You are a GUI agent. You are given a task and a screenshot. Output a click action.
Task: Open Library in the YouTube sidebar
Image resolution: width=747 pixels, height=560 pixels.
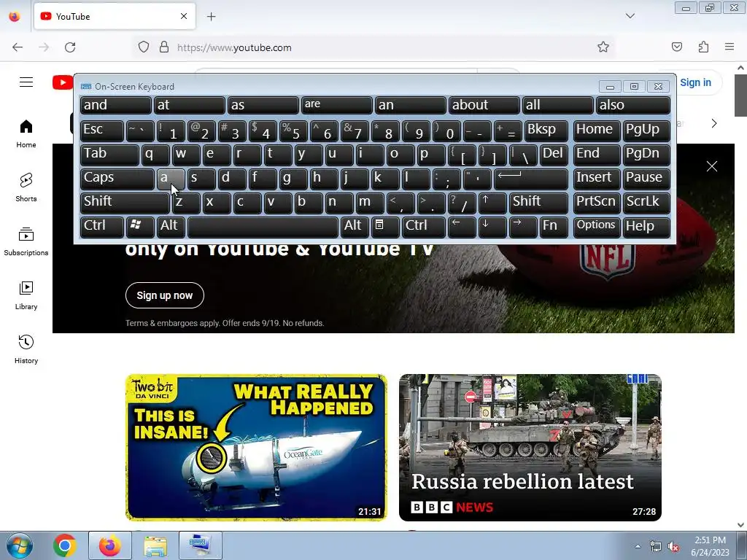click(26, 296)
